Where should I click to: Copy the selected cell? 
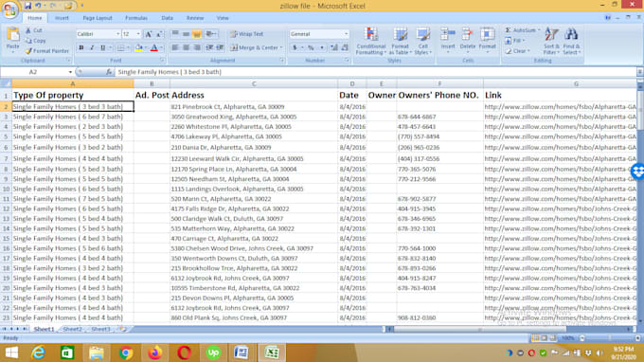[36, 41]
